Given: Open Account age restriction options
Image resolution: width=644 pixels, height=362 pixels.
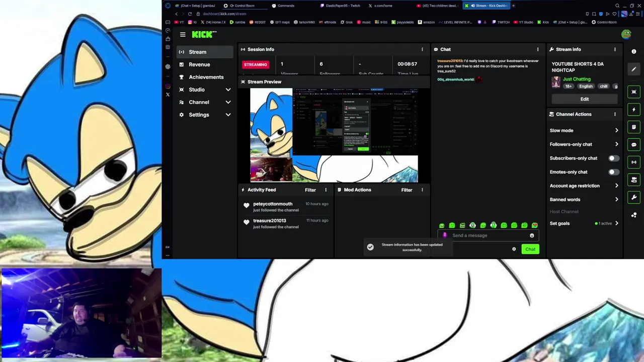Looking at the screenshot, I should (x=584, y=186).
